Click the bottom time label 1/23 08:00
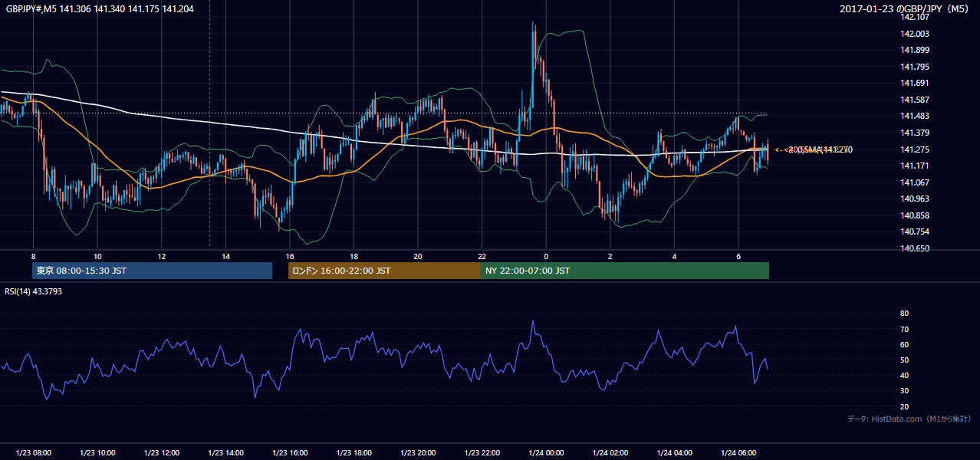 33,453
